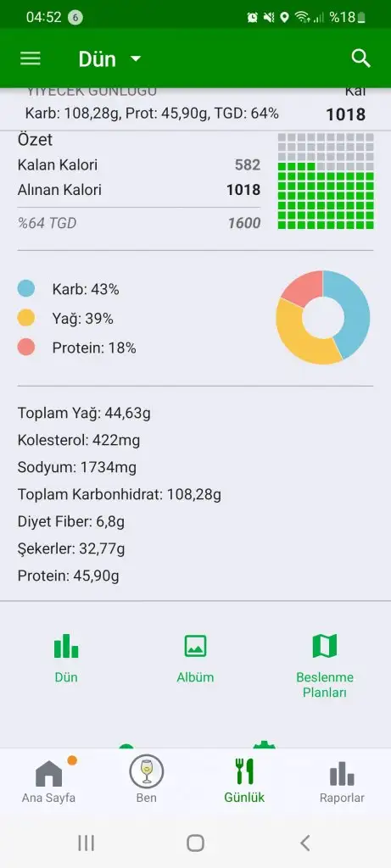The height and width of the screenshot is (868, 391).
Task: Open the hamburger navigation menu
Action: (x=31, y=58)
